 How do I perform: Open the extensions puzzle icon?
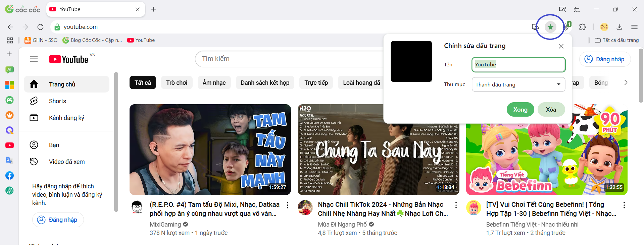pyautogui.click(x=583, y=27)
